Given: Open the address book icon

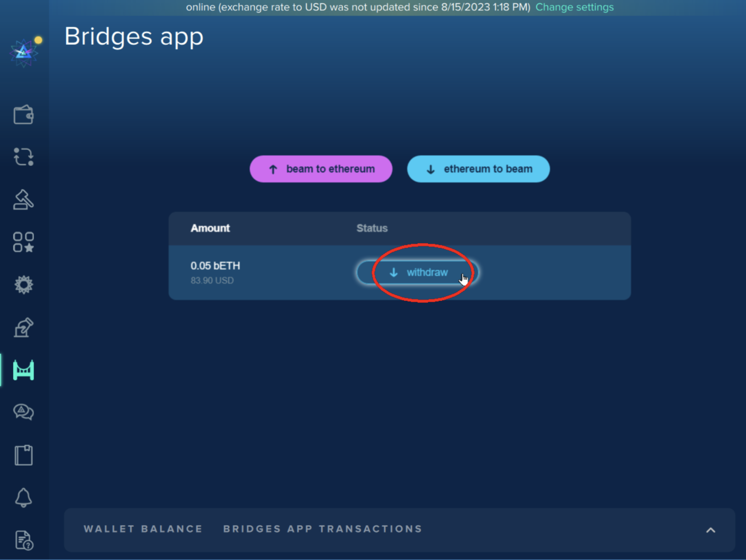Looking at the screenshot, I should [24, 455].
